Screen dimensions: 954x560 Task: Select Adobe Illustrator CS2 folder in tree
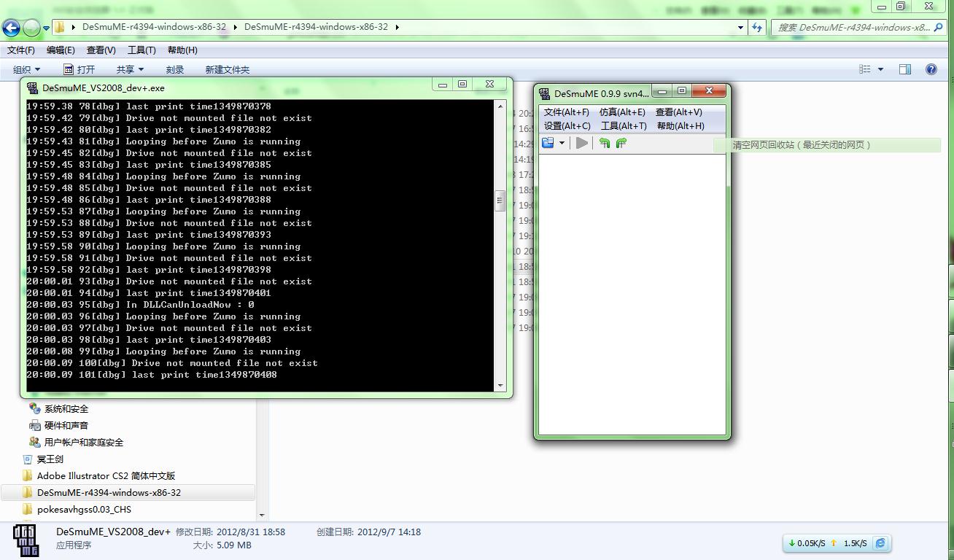point(106,476)
